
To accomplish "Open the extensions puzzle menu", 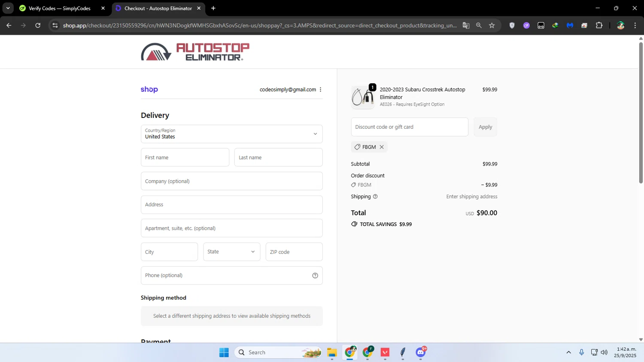I will [x=599, y=25].
